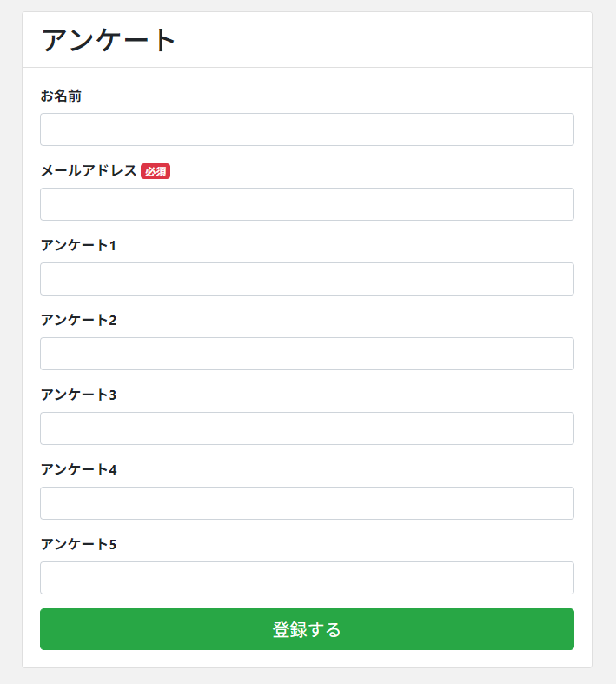This screenshot has width=616, height=684.
Task: Select the アンケート5 text field
Action: tap(307, 578)
